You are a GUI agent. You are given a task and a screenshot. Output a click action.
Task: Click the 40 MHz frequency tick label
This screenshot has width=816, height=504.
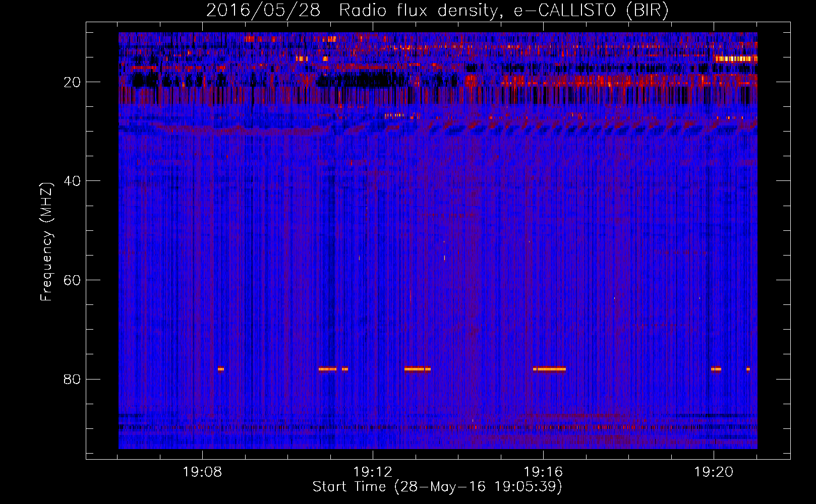(72, 181)
